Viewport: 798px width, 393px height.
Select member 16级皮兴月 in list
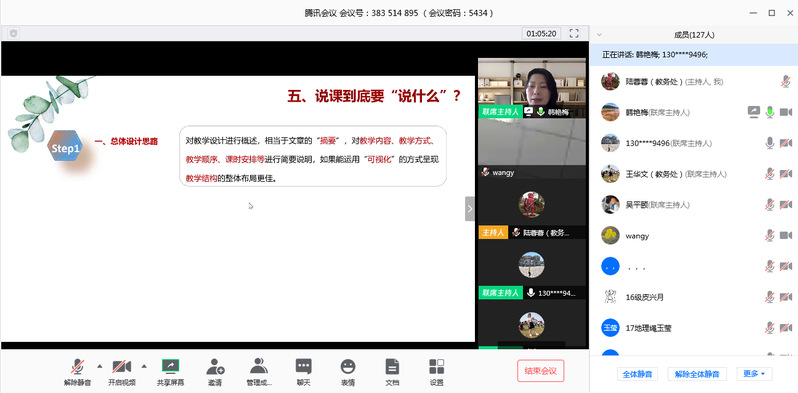tap(694, 297)
